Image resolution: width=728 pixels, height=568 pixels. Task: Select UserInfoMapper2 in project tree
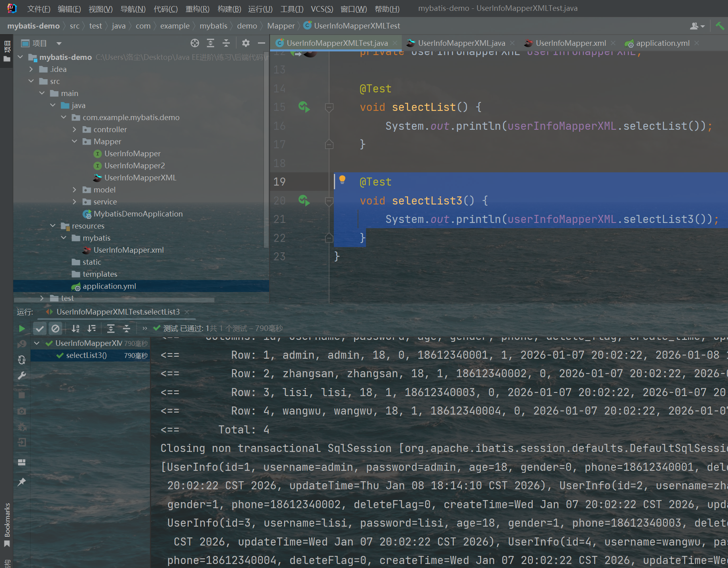tap(135, 165)
